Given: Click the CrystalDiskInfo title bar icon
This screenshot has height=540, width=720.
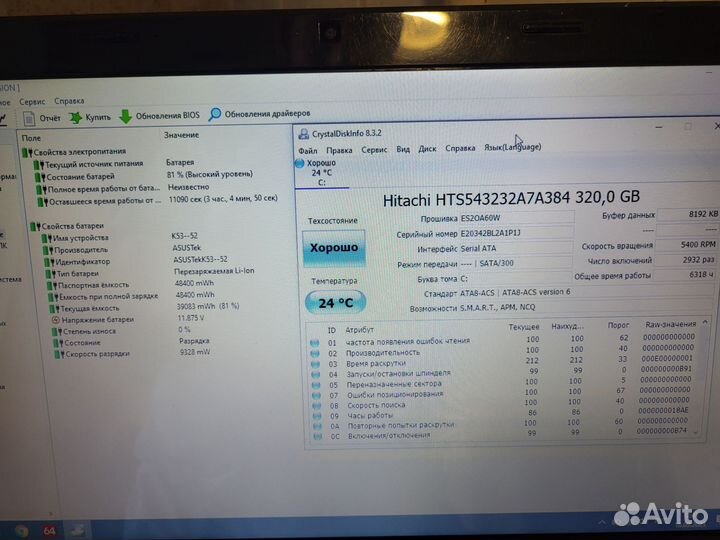Looking at the screenshot, I should pyautogui.click(x=303, y=134).
